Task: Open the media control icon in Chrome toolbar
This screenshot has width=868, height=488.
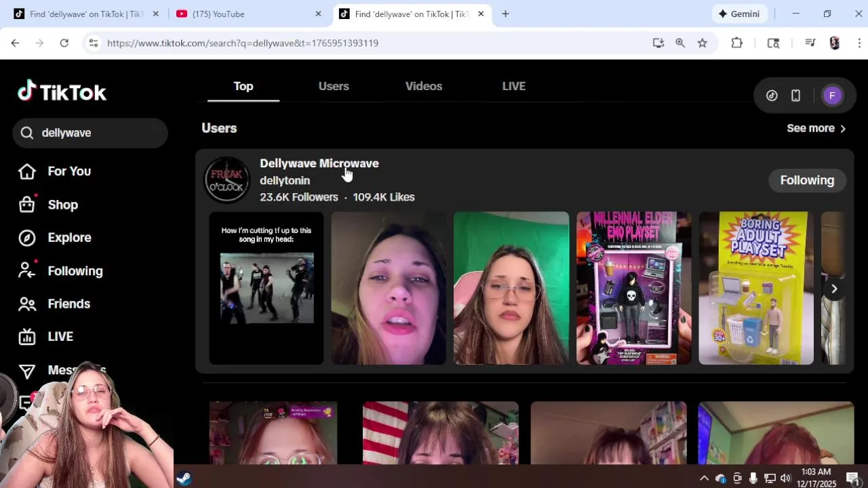Action: tap(810, 43)
